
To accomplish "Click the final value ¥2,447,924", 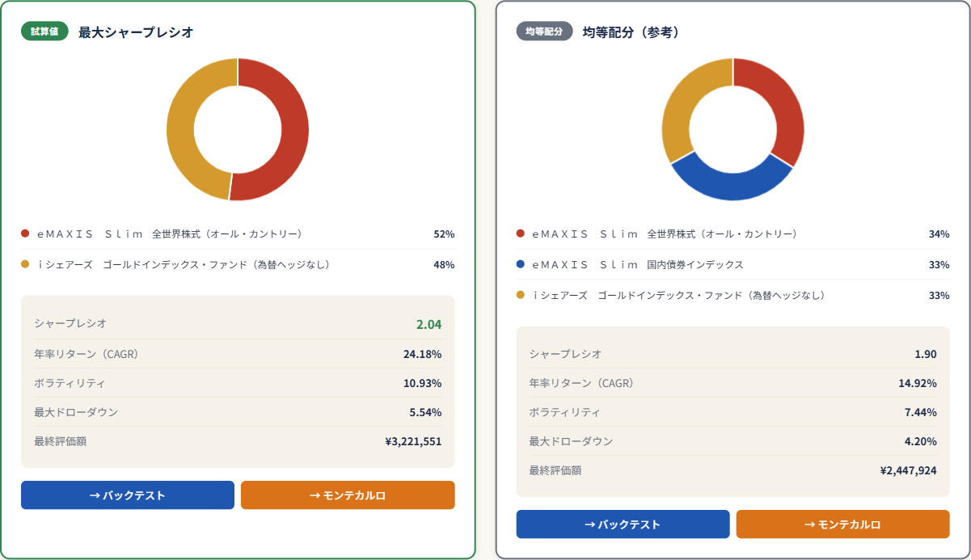I will 909,470.
